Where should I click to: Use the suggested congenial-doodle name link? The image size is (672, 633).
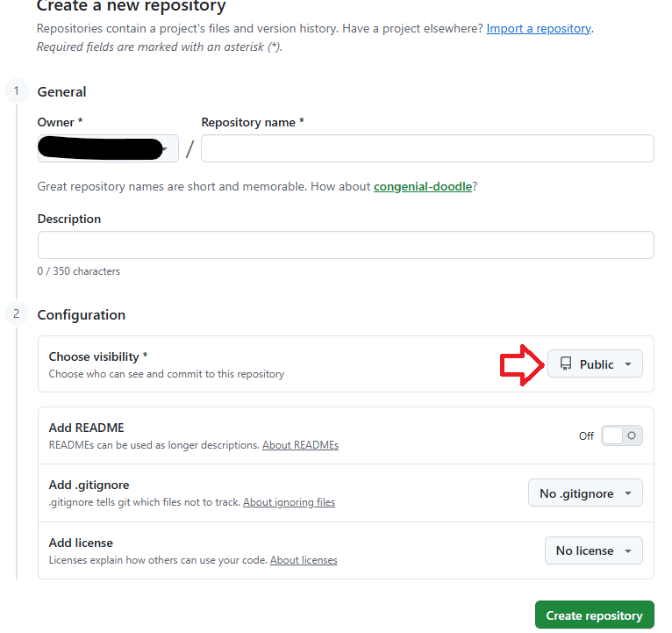click(423, 186)
